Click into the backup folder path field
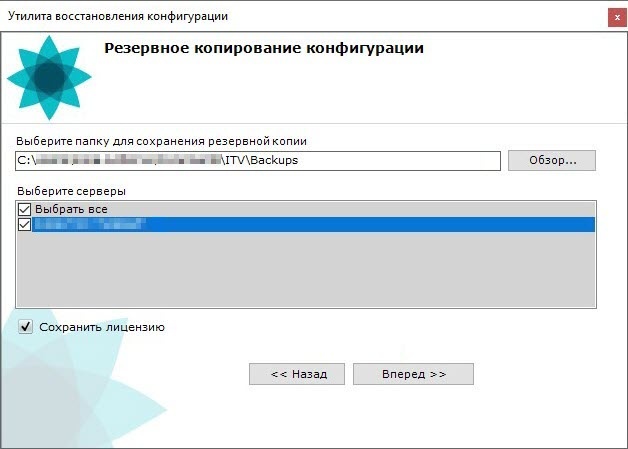Image resolution: width=628 pixels, height=449 pixels. (400, 160)
